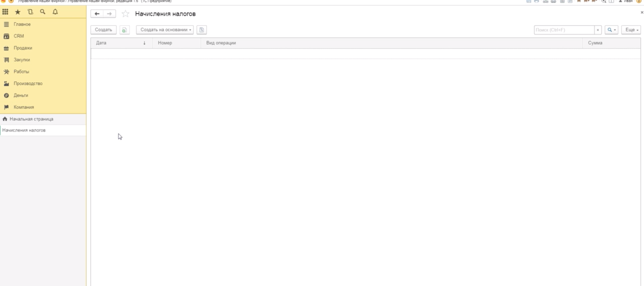This screenshot has width=644, height=286.
Task: Open Favorites star in sidebar panel
Action: 18,12
